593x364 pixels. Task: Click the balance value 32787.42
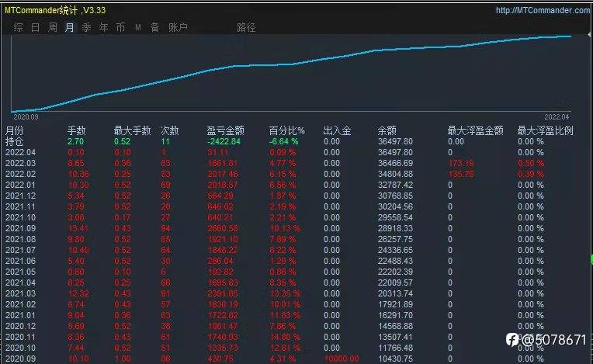(395, 185)
